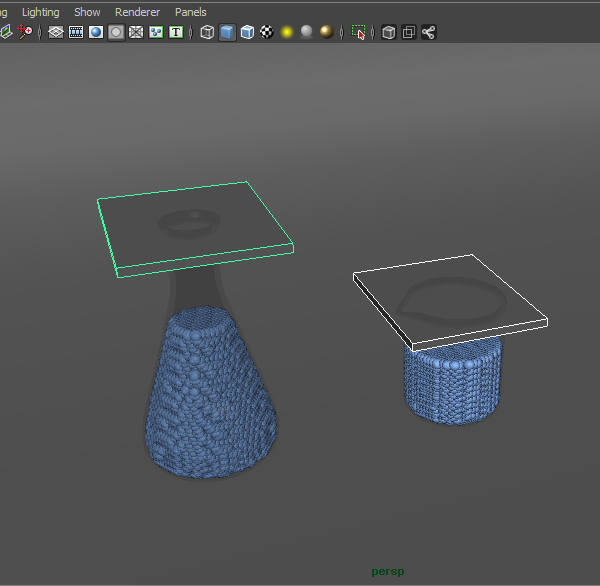
Task: Open the Show menu
Action: (x=87, y=12)
